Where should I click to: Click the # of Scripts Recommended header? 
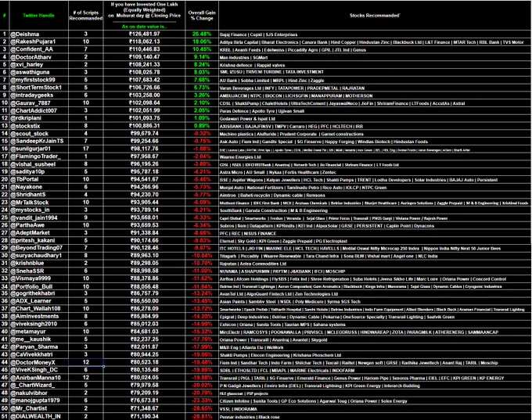[x=86, y=16]
